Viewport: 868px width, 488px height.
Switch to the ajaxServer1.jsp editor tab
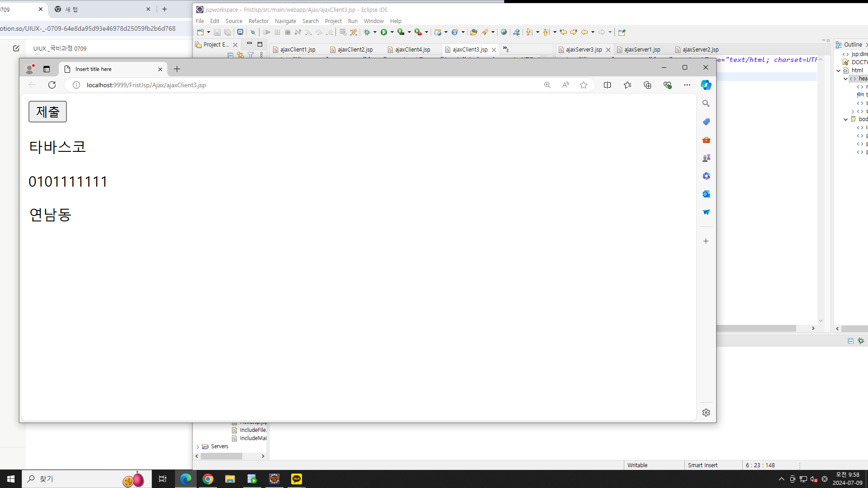(642, 50)
